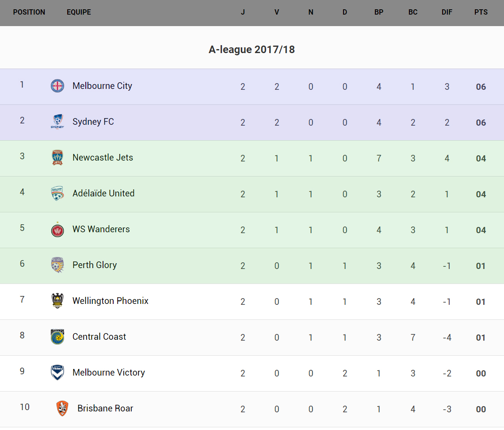Screen dimensions: 504x430
Task: Open the Brisbane Roar team name
Action: coord(105,408)
